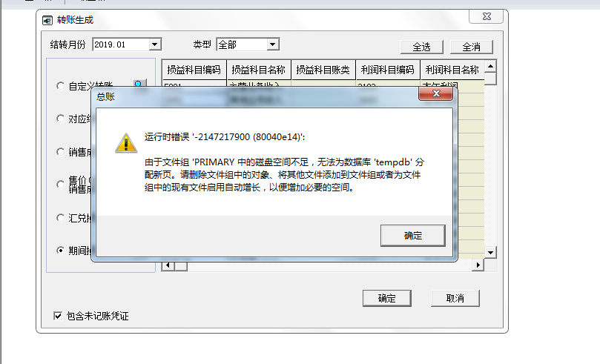Image resolution: width=600 pixels, height=364 pixels.
Task: Click the 全消 button
Action: [x=472, y=47]
